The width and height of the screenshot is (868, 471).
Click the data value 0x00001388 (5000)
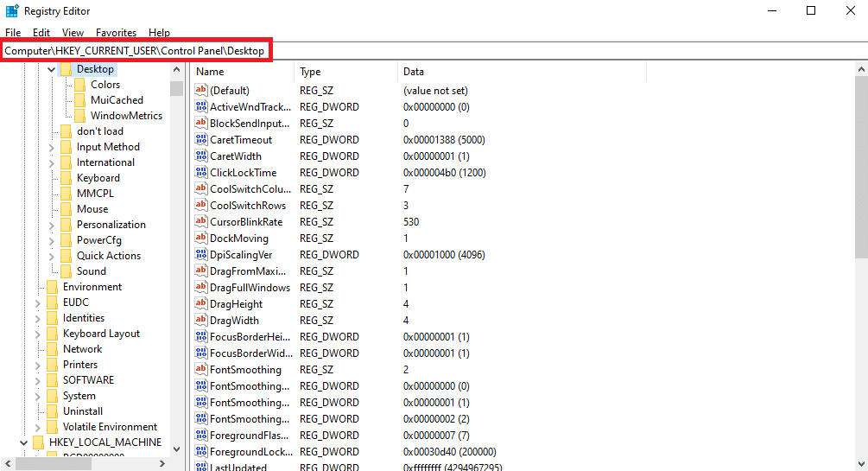tap(444, 140)
